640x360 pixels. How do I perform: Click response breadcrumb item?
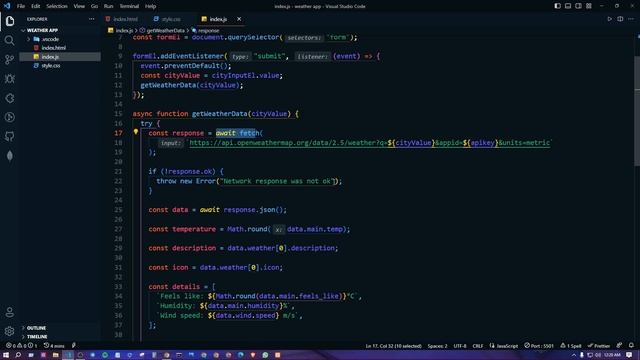click(209, 31)
